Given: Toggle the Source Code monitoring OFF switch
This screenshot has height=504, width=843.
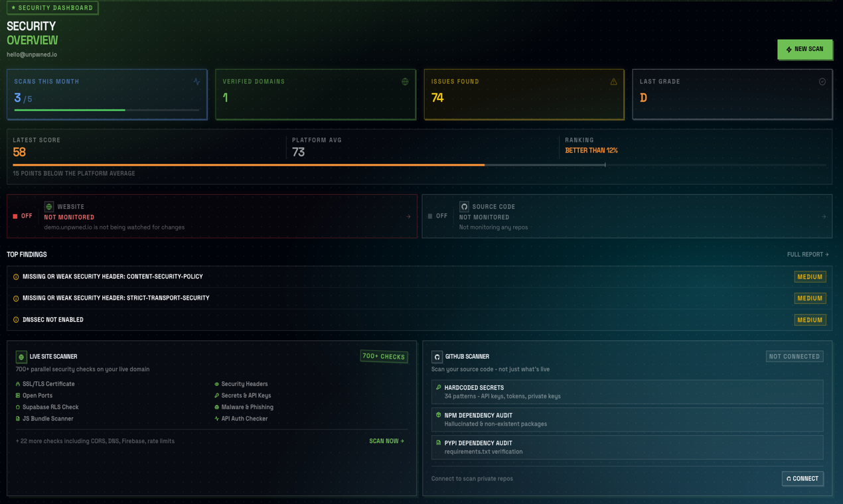Looking at the screenshot, I should pyautogui.click(x=437, y=216).
